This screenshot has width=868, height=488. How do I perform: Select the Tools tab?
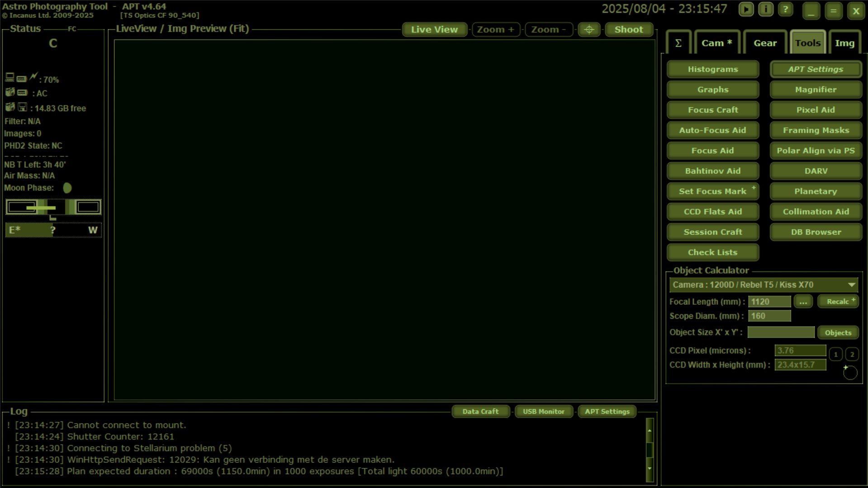[808, 43]
